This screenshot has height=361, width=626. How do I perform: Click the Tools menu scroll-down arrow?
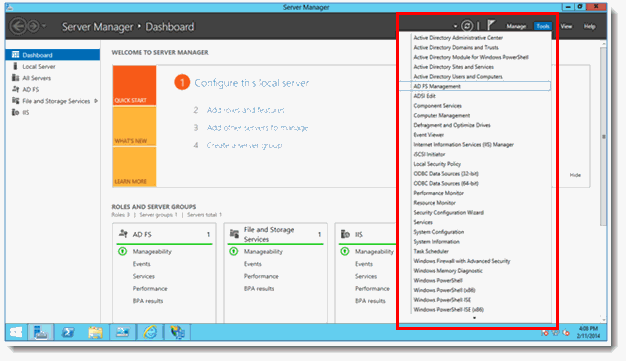[474, 318]
